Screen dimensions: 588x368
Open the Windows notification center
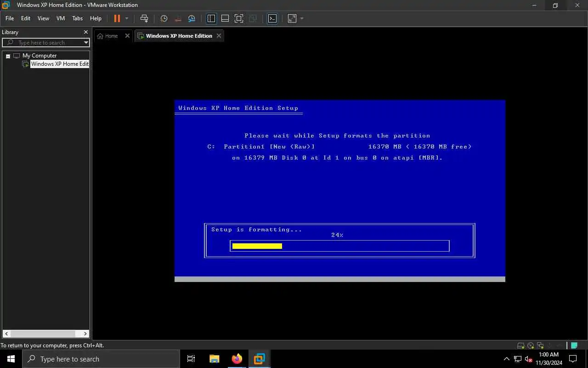[573, 359]
